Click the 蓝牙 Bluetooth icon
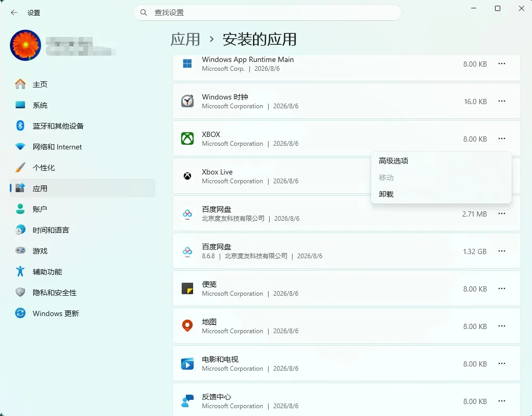This screenshot has width=532, height=416. coord(20,125)
